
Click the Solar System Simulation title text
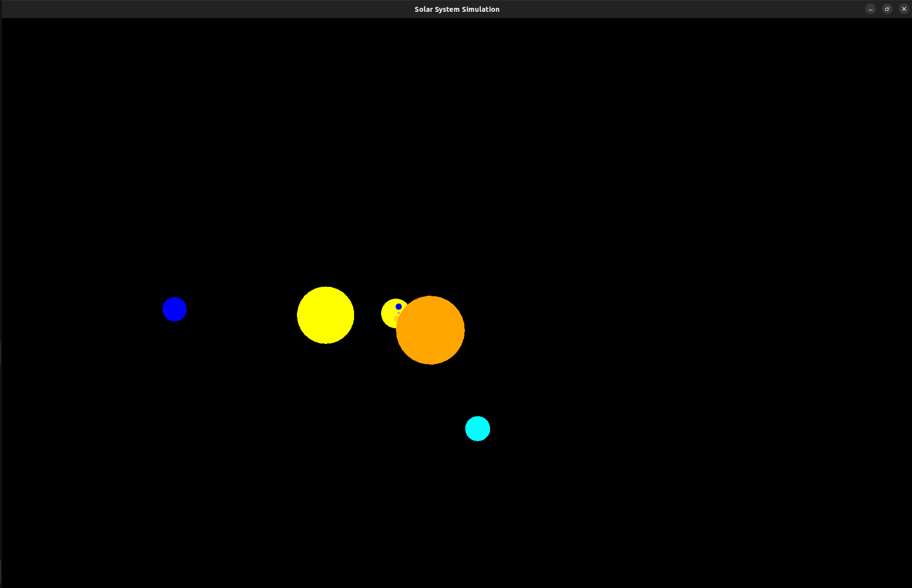point(457,9)
